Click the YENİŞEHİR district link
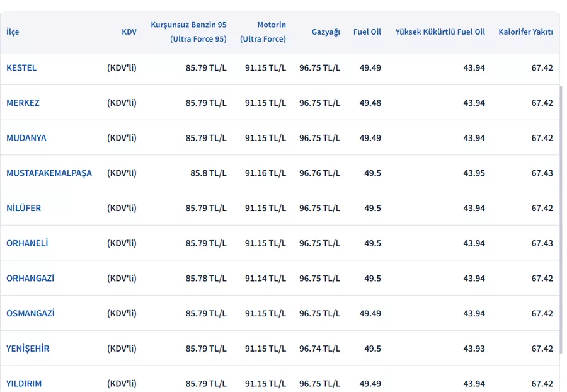The width and height of the screenshot is (567, 392). 28,349
